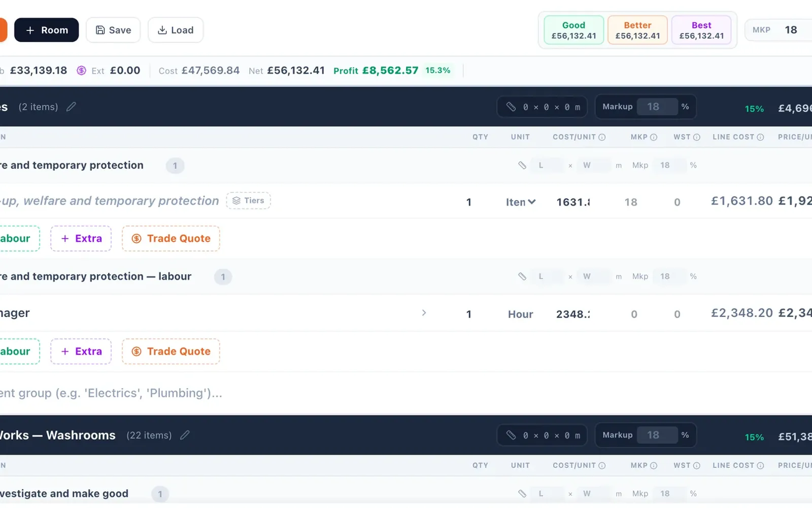Add Extra under the manager row
812x508 pixels.
81,351
